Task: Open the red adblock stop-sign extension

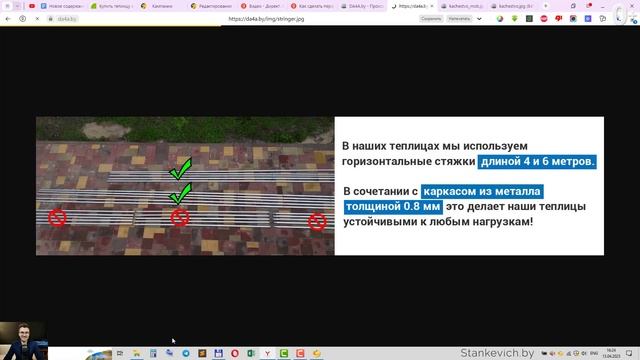Action: pyautogui.click(x=544, y=19)
